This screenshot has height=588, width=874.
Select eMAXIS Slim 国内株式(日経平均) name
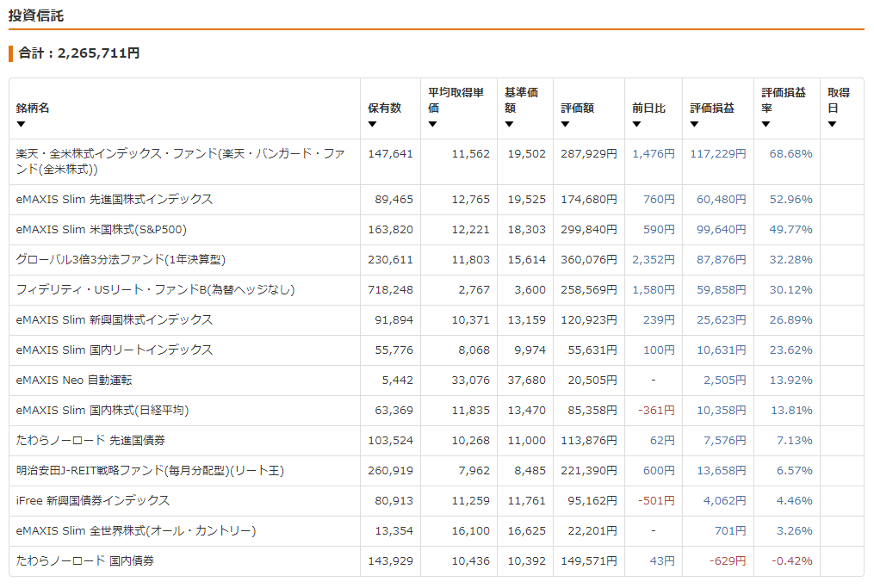[102, 410]
